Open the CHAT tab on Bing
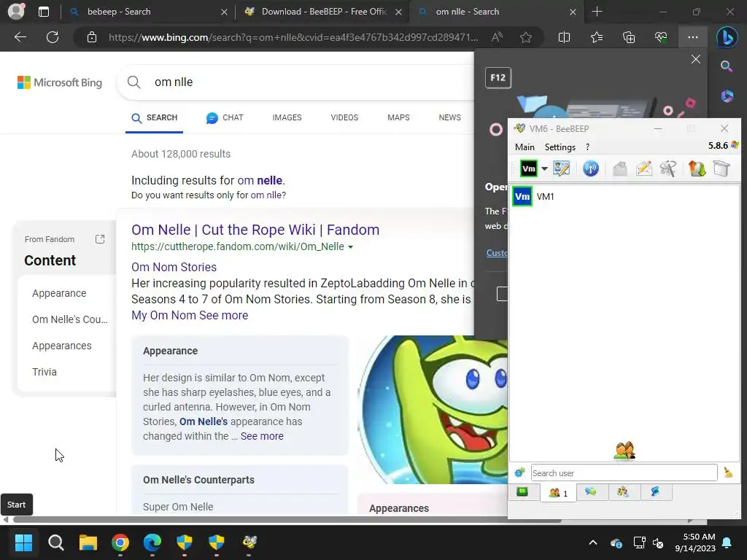Image resolution: width=747 pixels, height=560 pixels. point(225,117)
